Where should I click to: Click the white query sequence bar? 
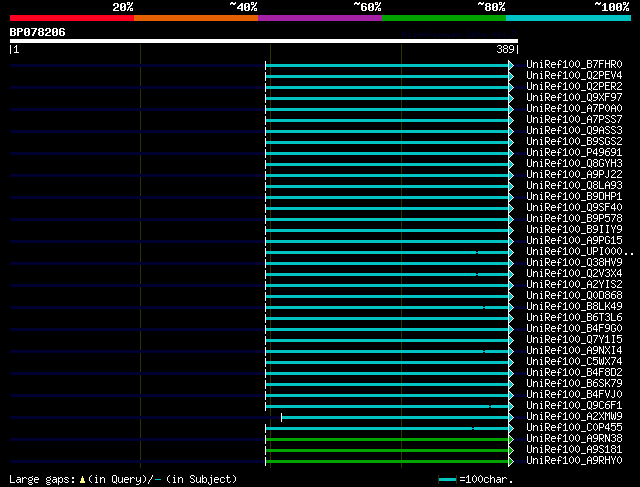click(x=264, y=41)
